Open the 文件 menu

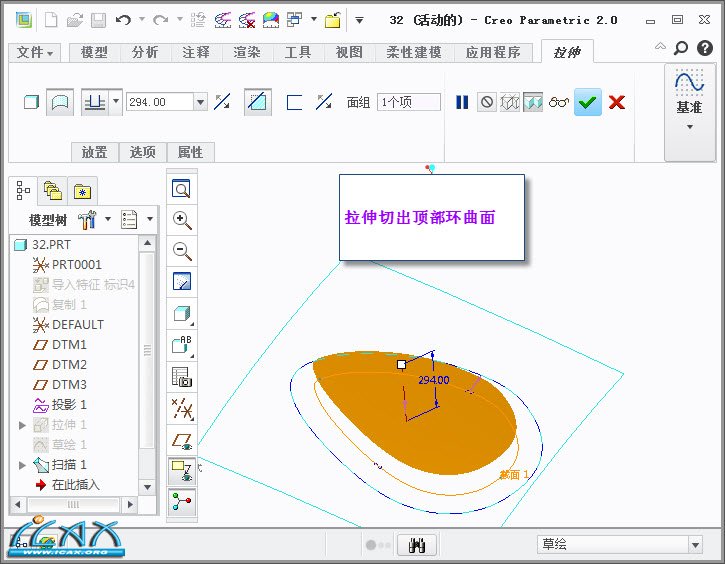coord(37,52)
